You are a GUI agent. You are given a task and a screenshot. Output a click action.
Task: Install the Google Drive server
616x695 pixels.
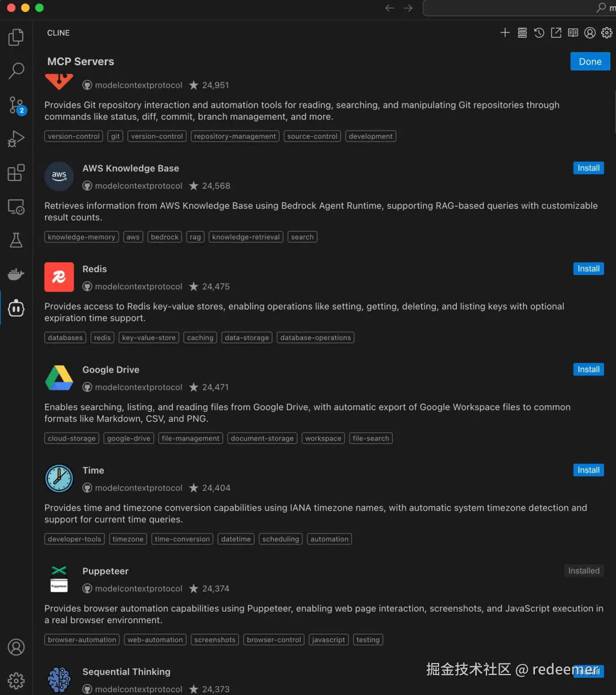coord(589,369)
